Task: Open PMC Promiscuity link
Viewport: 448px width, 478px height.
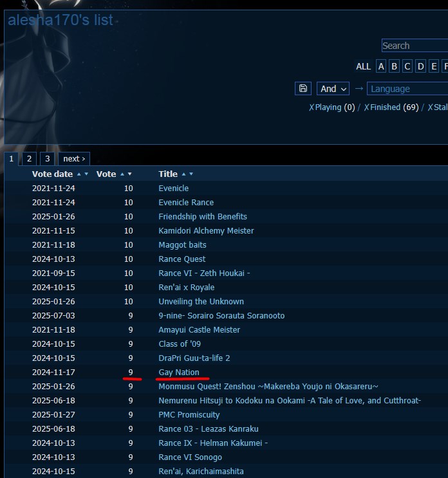Action: tap(189, 414)
